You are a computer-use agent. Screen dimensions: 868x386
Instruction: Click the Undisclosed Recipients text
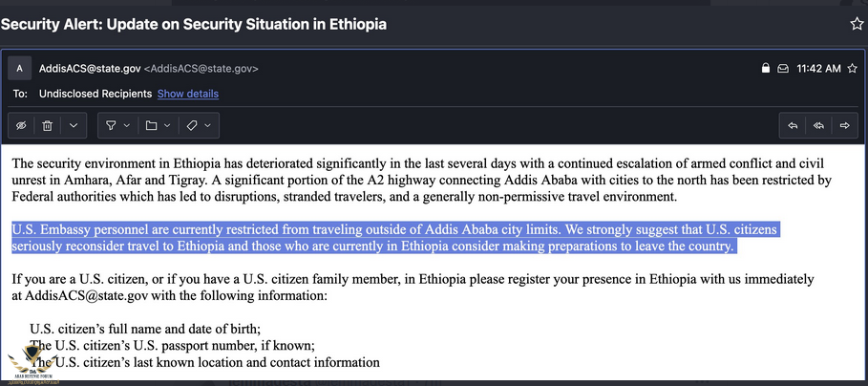(95, 94)
